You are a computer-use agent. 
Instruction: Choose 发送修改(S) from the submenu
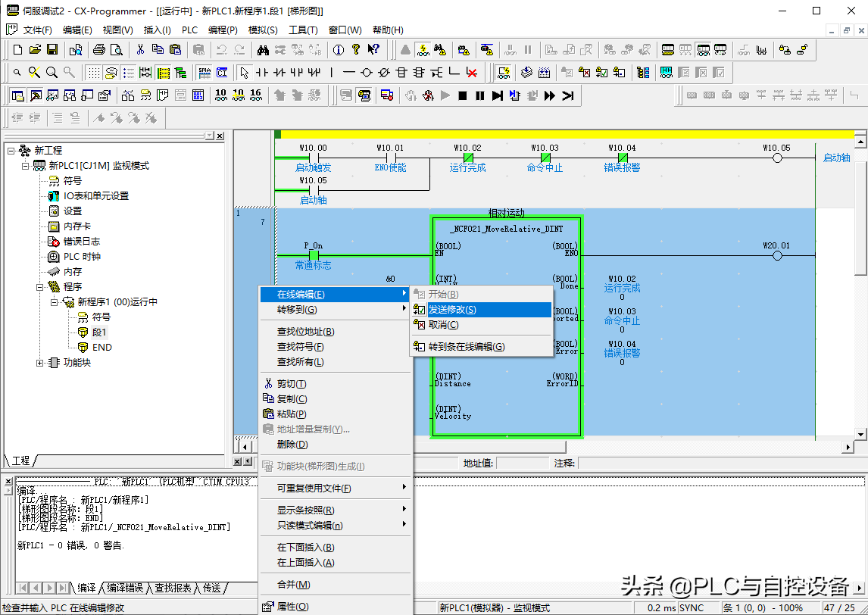[x=452, y=310]
